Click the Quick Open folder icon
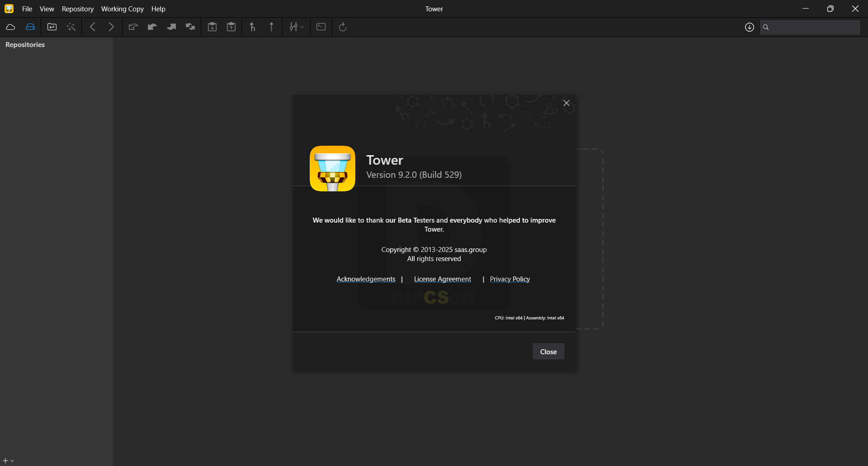The width and height of the screenshot is (868, 466). 52,27
